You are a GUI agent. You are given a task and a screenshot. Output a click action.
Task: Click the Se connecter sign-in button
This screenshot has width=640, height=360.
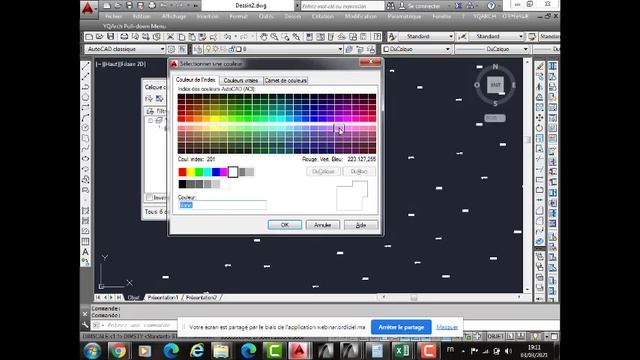[419, 6]
